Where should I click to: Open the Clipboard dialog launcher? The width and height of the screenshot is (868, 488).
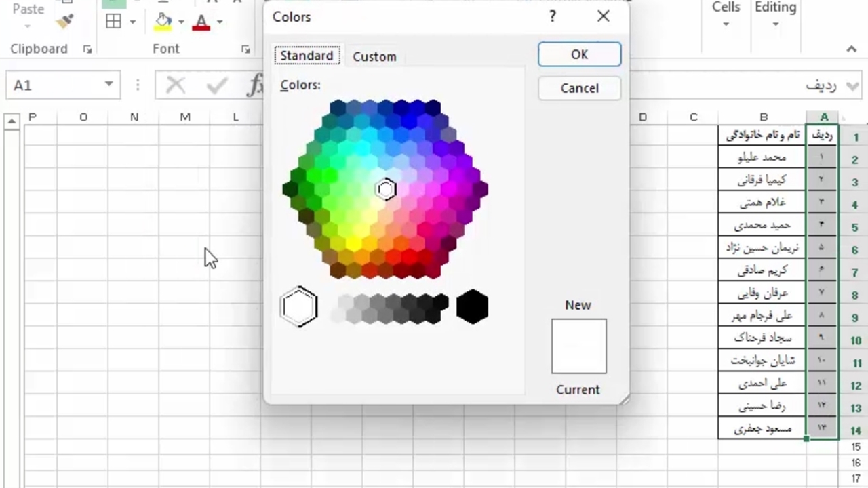coord(87,49)
